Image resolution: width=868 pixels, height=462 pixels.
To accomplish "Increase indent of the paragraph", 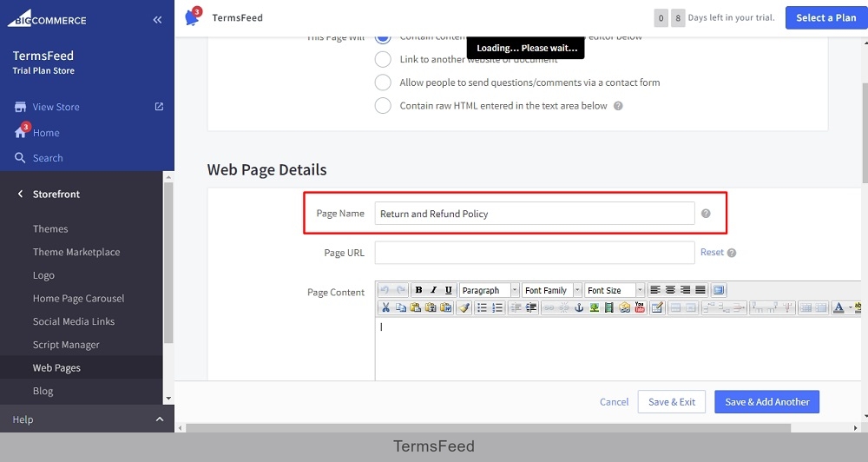I will (531, 307).
